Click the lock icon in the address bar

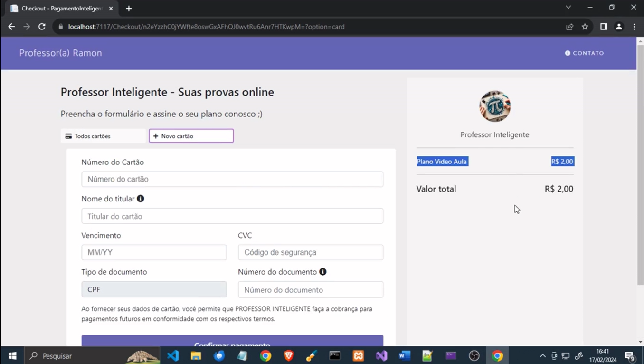click(x=60, y=27)
